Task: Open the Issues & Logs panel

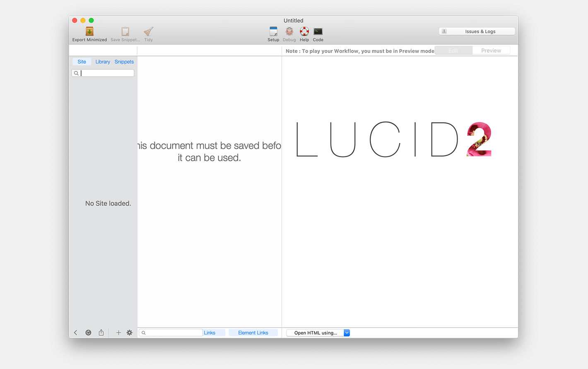Action: point(477,32)
